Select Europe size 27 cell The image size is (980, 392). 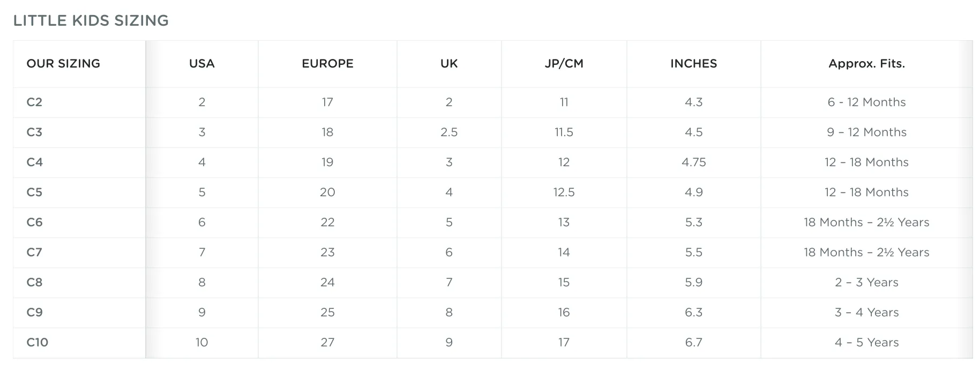pyautogui.click(x=327, y=342)
